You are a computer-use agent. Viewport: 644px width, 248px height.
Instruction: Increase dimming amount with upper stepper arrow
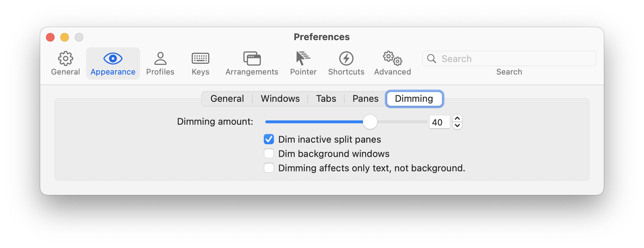pyautogui.click(x=457, y=119)
